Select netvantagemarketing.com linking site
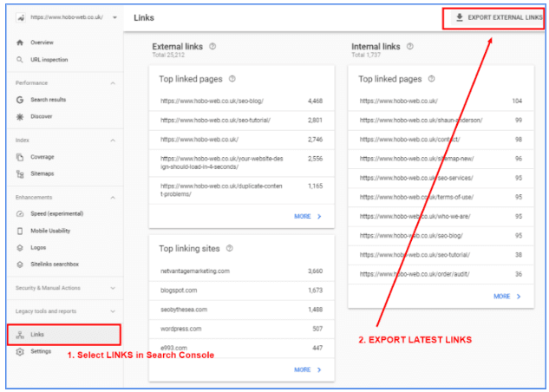Image resolution: width=549 pixels, height=392 pixels. [242, 271]
